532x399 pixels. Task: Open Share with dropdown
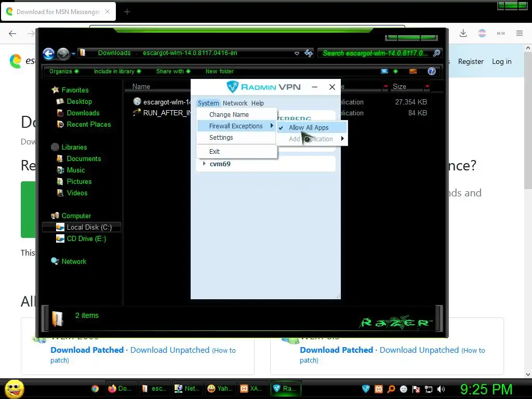[173, 71]
